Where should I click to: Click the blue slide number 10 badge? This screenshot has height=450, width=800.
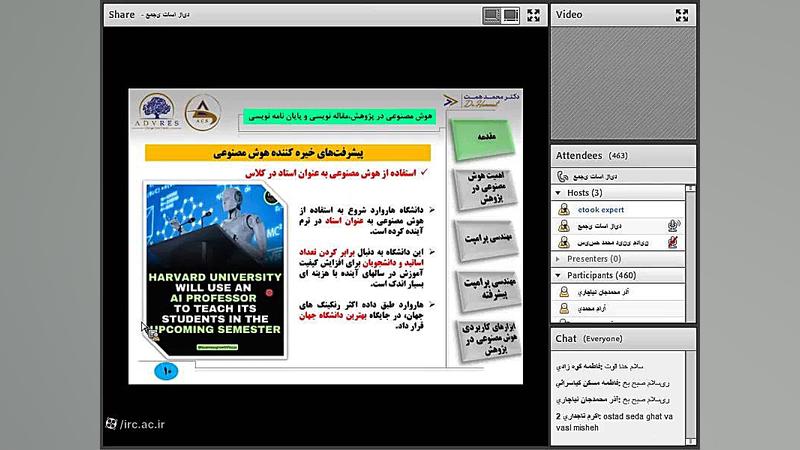pyautogui.click(x=166, y=371)
